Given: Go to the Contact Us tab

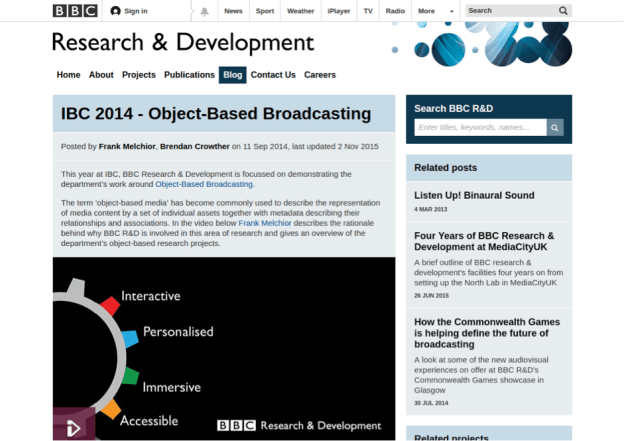Looking at the screenshot, I should 273,75.
